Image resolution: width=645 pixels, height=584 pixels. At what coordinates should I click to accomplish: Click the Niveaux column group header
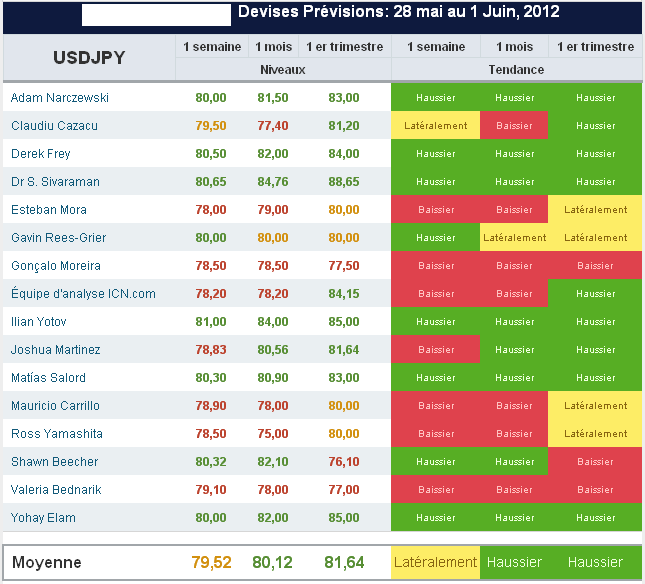click(x=283, y=70)
